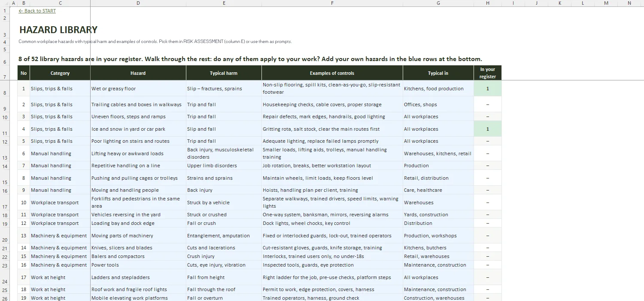Image resolution: width=644 pixels, height=301 pixels.
Task: Select Permit to work, edge protection cell
Action: [332, 289]
